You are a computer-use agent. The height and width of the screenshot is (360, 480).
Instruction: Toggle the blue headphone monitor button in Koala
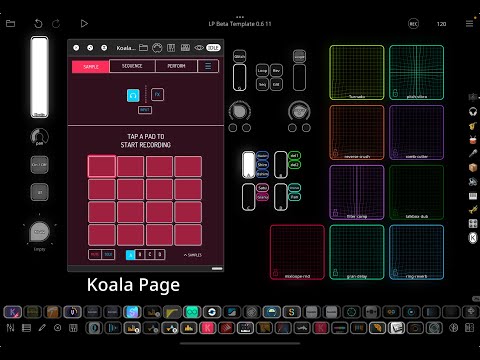(x=133, y=95)
